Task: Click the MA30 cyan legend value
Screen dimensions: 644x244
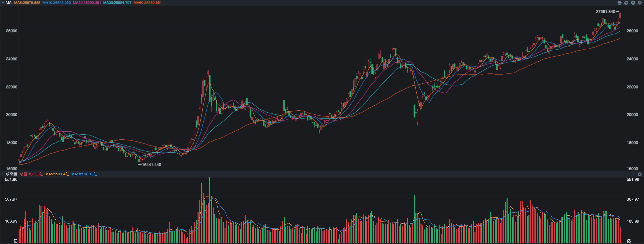Action: [117, 3]
